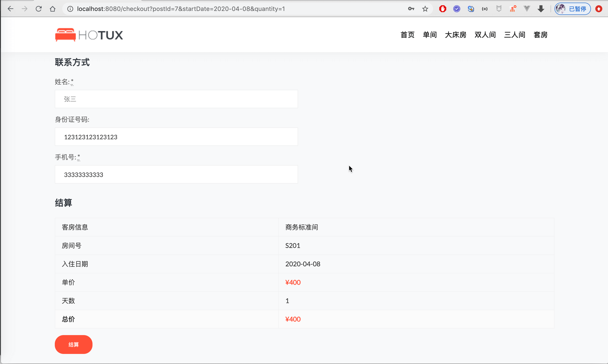Reload the page
The height and width of the screenshot is (364, 608).
click(39, 9)
